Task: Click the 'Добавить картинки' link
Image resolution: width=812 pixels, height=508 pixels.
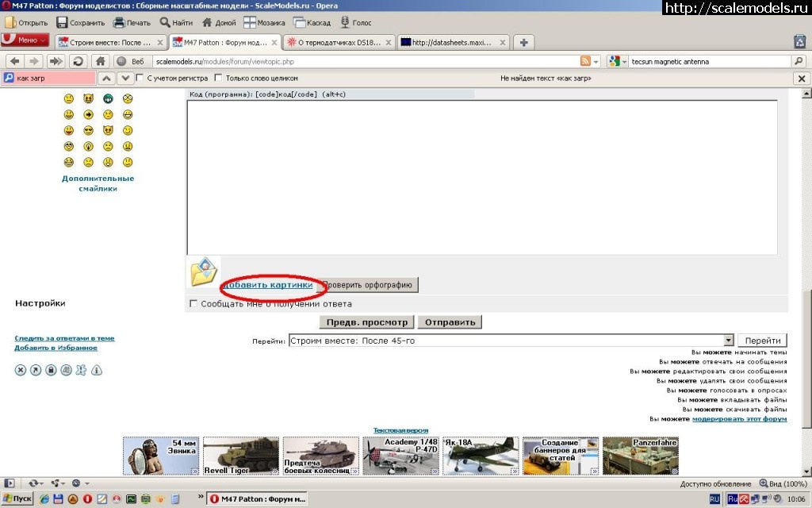Action: 267,285
